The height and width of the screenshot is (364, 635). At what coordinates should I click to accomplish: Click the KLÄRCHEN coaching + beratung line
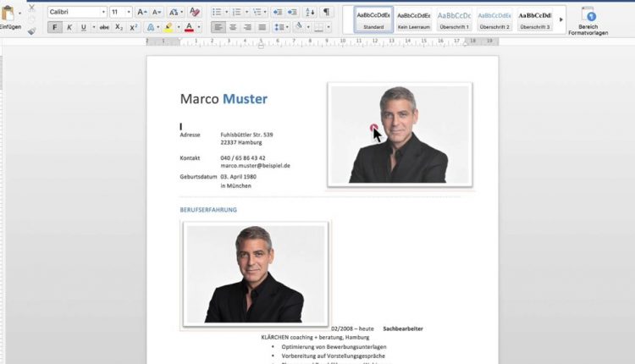[x=315, y=337]
